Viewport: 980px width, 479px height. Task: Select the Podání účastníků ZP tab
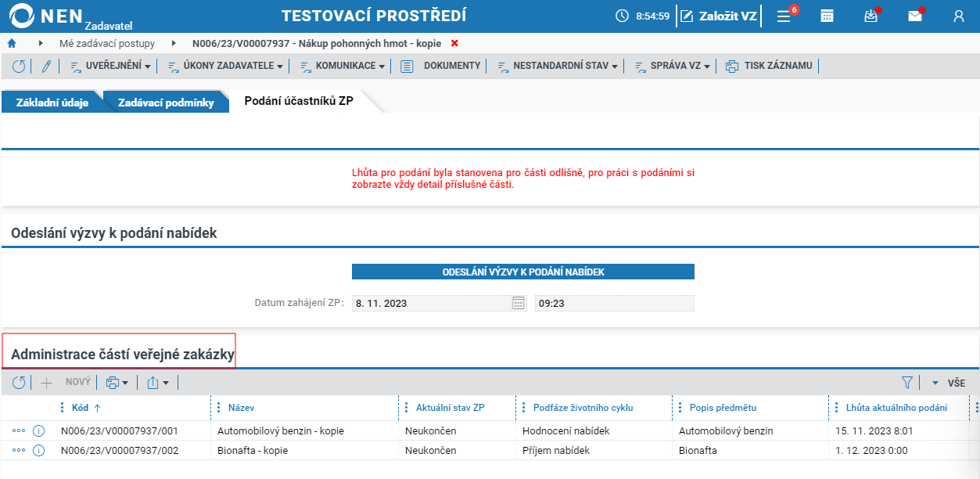(299, 101)
